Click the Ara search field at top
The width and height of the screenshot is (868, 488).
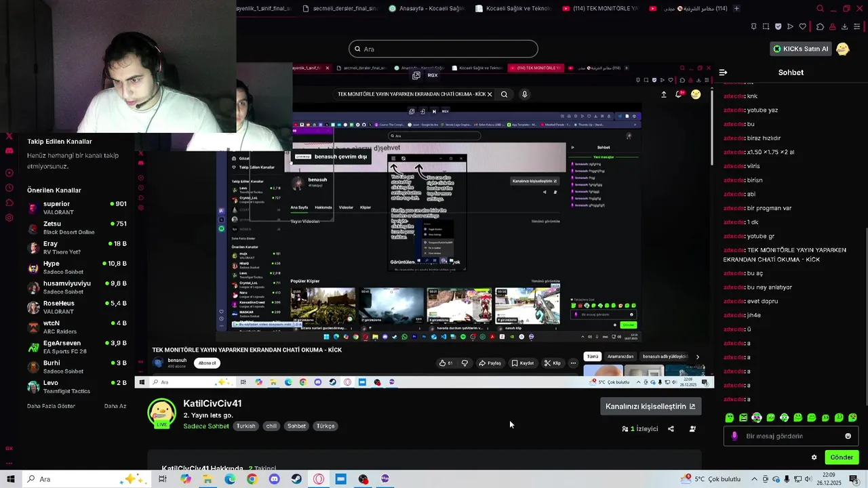click(443, 49)
